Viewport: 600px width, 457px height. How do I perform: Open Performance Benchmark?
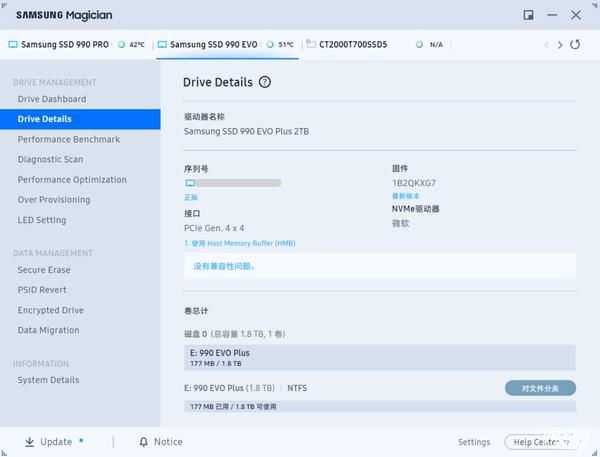pos(68,139)
